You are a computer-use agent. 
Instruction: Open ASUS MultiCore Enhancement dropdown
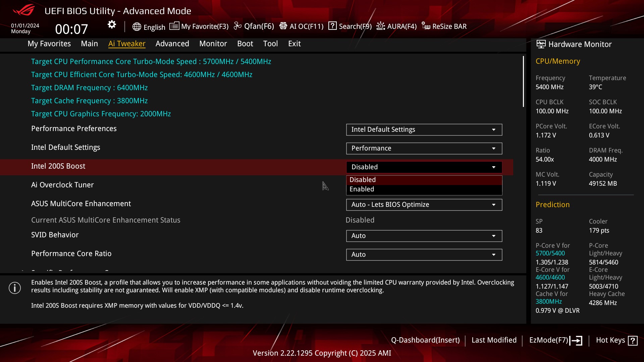pyautogui.click(x=424, y=204)
